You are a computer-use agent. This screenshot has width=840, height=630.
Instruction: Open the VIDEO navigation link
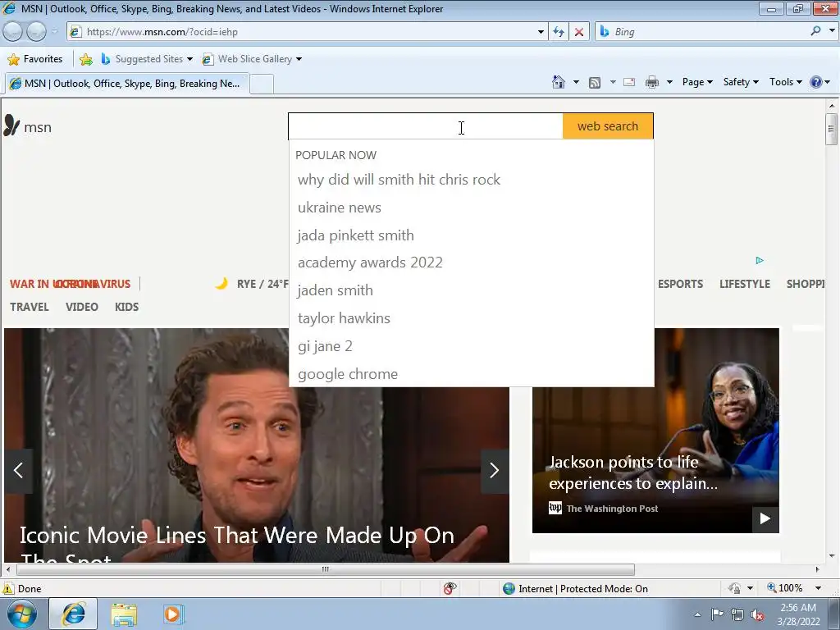pos(82,307)
